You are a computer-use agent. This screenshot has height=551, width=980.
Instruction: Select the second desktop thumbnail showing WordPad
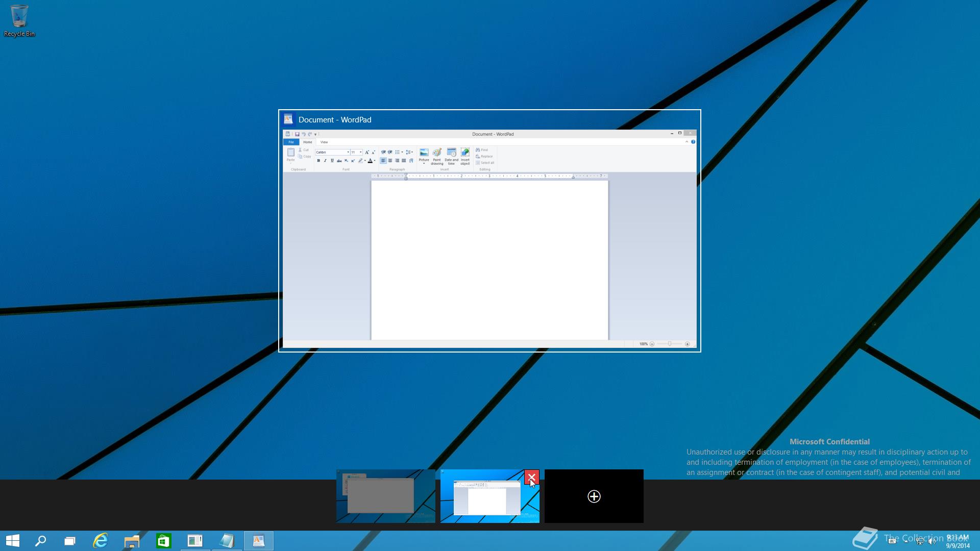click(489, 496)
